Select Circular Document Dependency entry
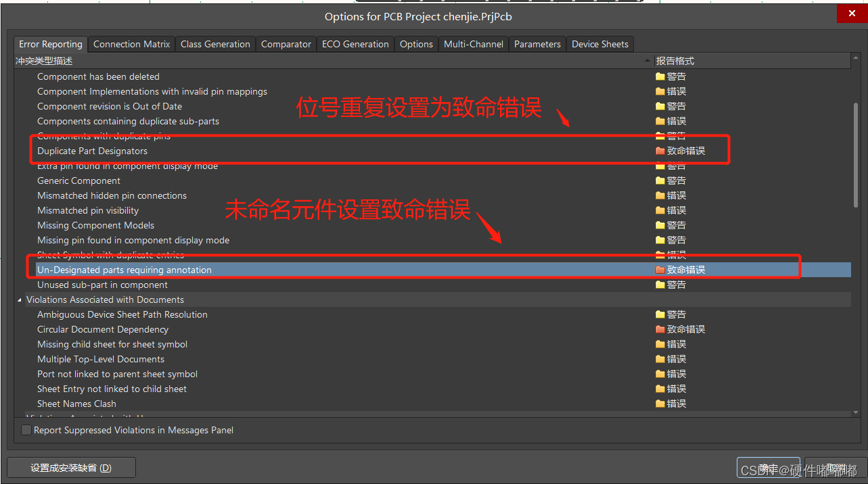Screen dimensions: 868x484 click(x=103, y=329)
